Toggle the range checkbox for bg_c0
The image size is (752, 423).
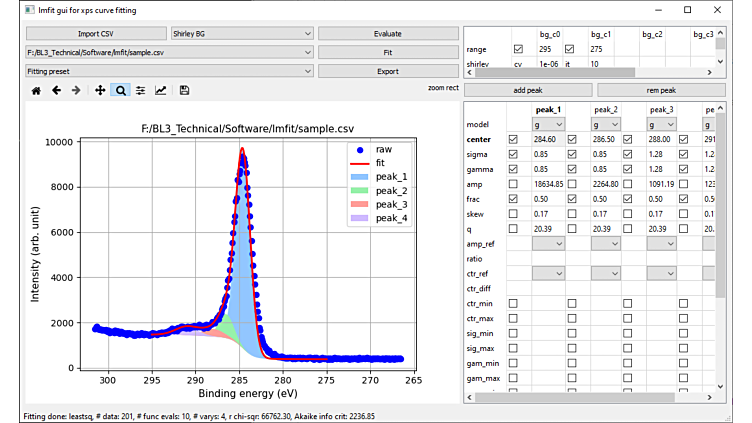pos(517,48)
